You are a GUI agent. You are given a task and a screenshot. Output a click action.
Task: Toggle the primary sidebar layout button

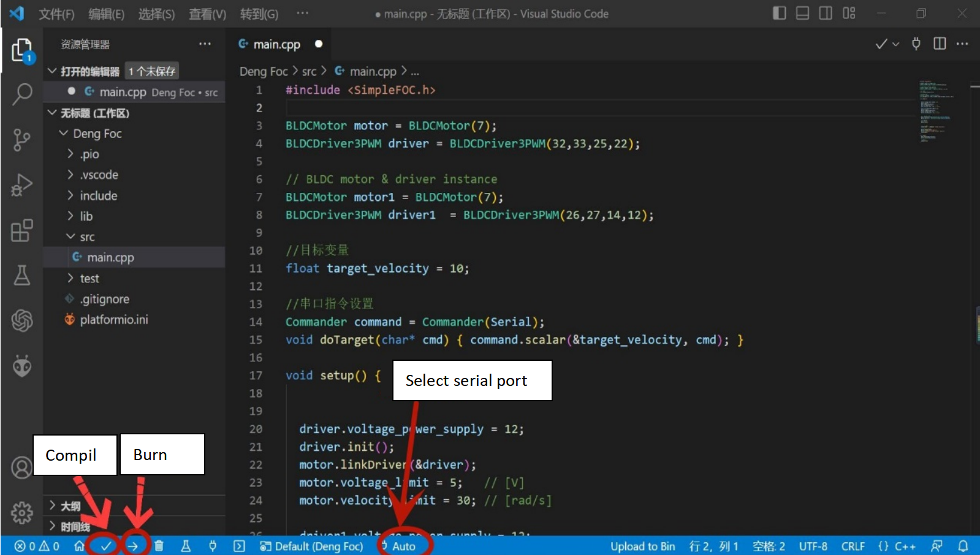[x=779, y=13]
